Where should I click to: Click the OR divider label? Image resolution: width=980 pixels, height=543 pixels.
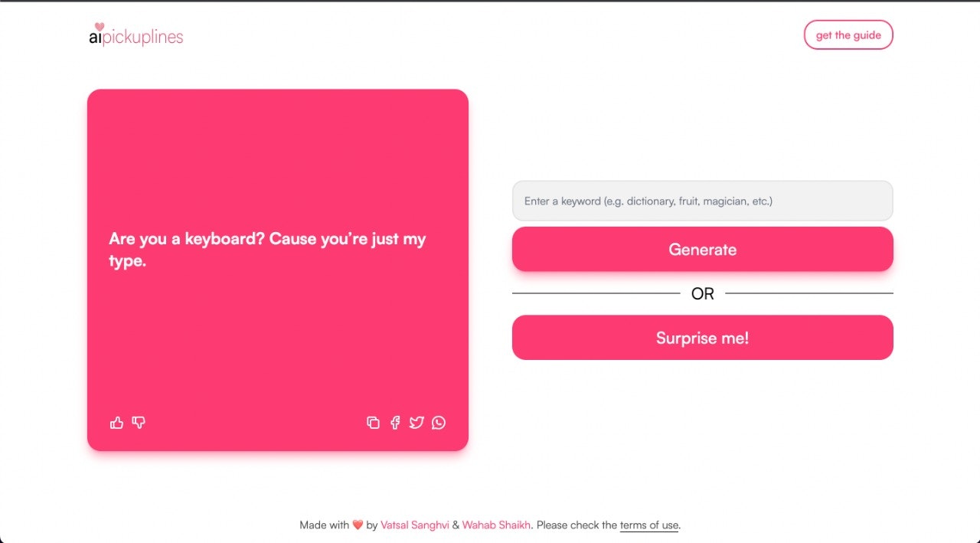click(x=702, y=293)
